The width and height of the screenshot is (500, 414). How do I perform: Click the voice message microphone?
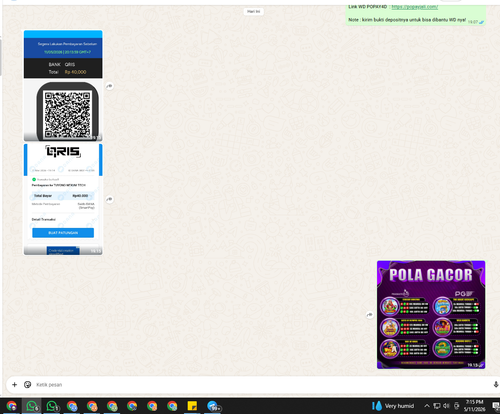[496, 385]
